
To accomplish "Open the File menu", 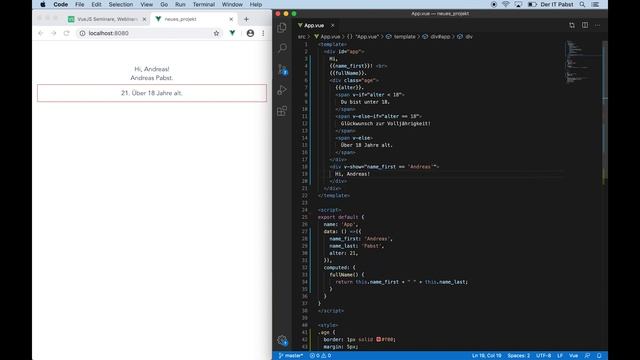I will point(80,4).
